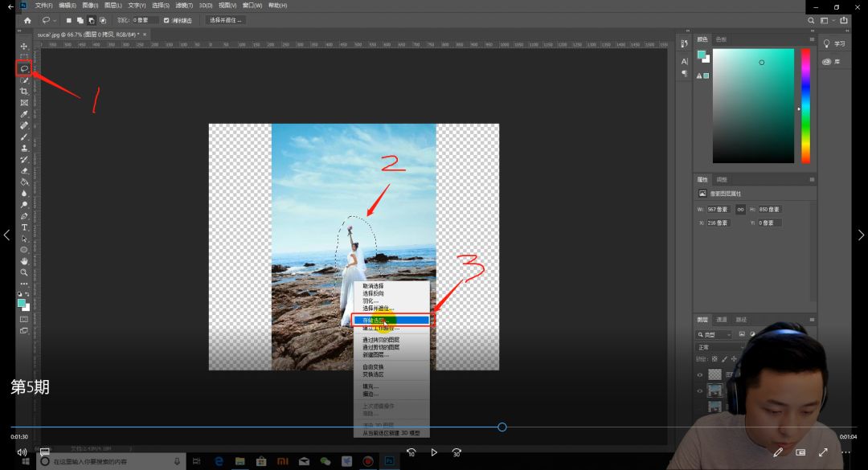Click the 选择并遮住 button

225,20
